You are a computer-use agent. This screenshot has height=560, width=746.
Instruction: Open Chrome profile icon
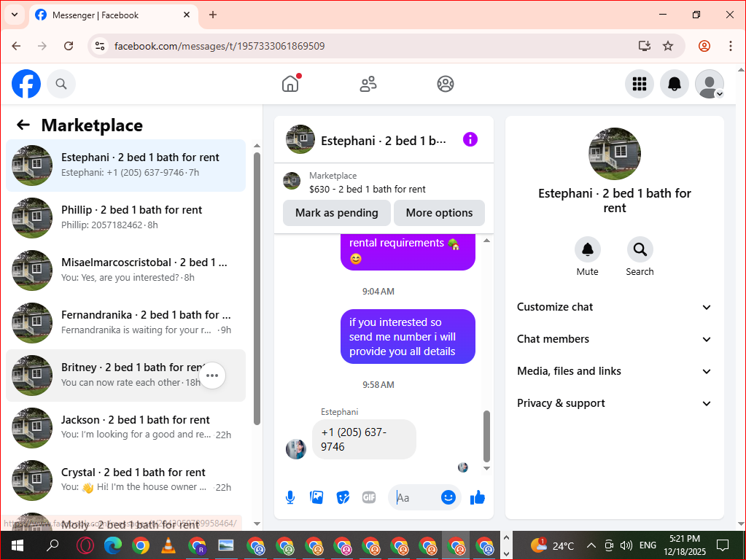coord(704,46)
